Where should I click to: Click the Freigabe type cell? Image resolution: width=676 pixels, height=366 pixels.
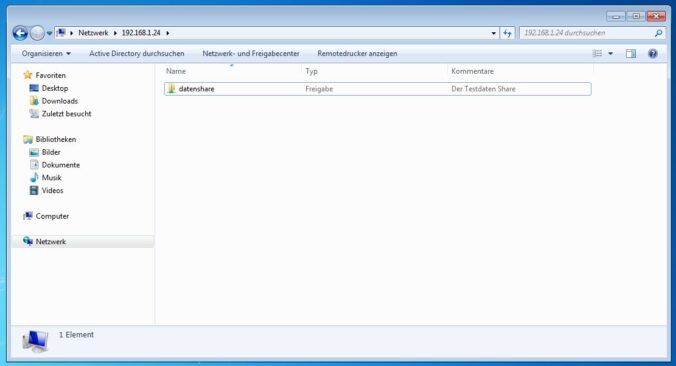(319, 89)
